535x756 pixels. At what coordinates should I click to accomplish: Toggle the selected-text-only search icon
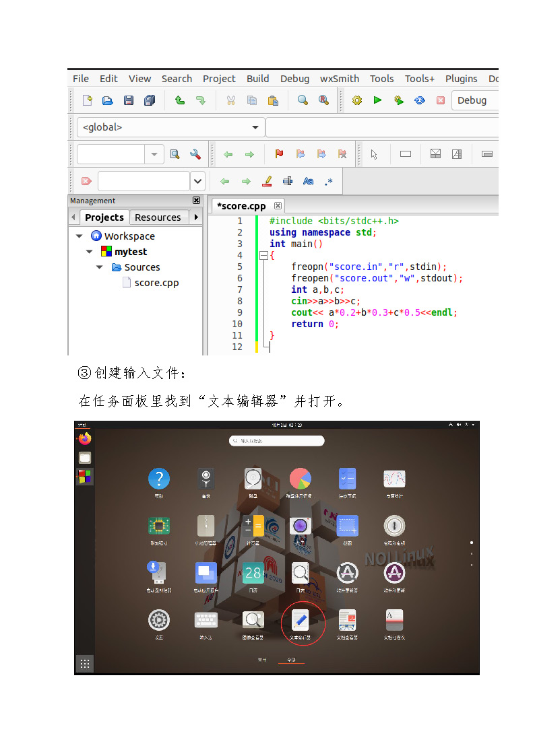click(x=288, y=181)
